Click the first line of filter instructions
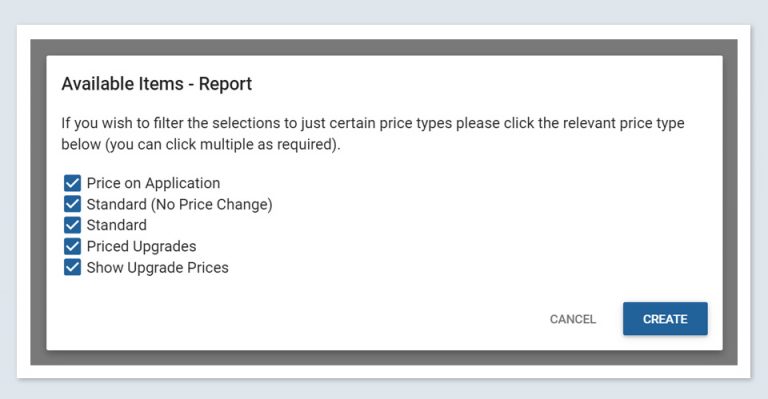This screenshot has height=399, width=768. (373, 123)
